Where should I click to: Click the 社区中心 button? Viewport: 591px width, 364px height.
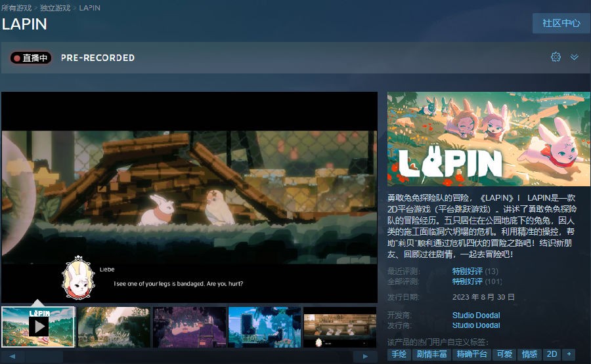click(x=561, y=24)
